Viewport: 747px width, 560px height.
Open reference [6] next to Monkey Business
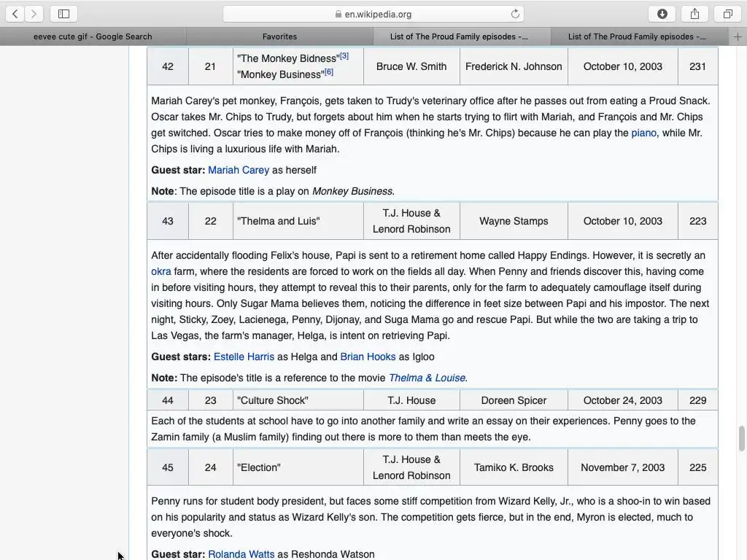coord(329,72)
